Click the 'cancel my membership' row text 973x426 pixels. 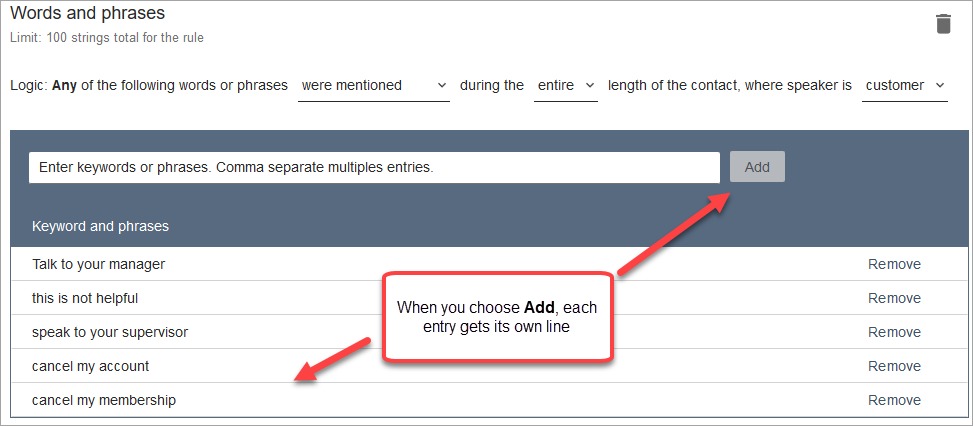click(x=104, y=400)
